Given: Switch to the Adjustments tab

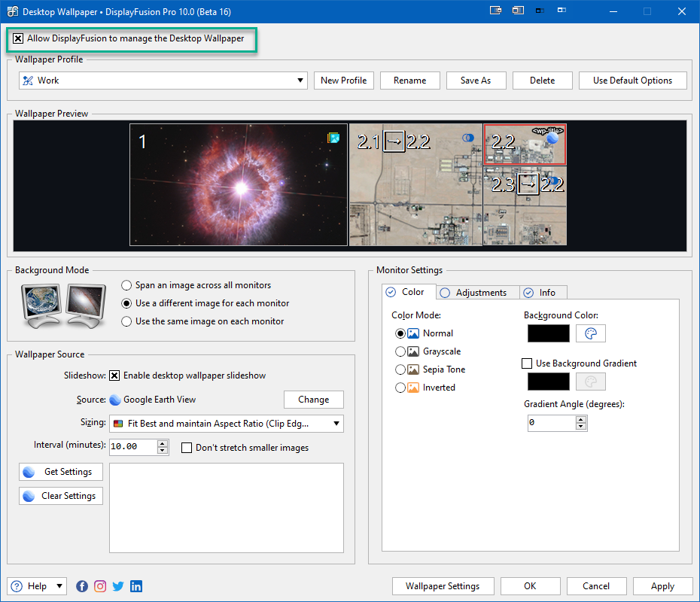Looking at the screenshot, I should coord(478,293).
